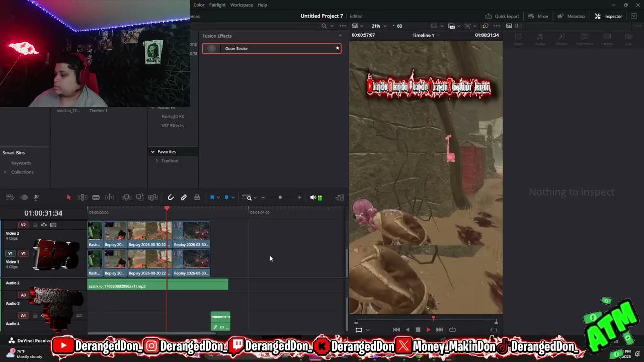Toggle Linked Selection chain
This screenshot has width=644, height=362.
click(x=184, y=198)
